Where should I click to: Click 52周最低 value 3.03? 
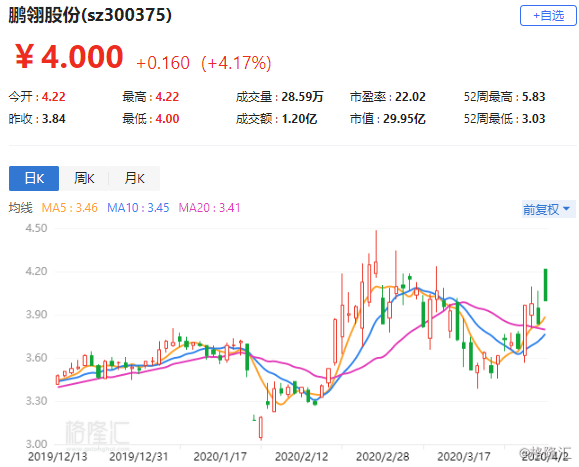point(534,119)
